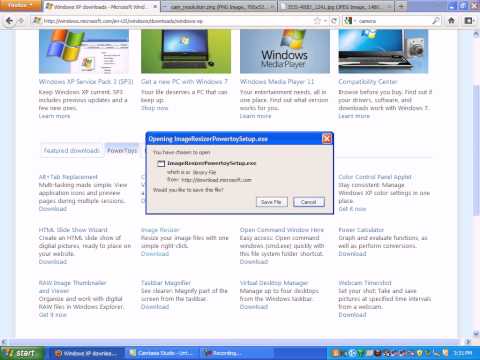Open the Windows Media Player 11 link

tap(277, 82)
